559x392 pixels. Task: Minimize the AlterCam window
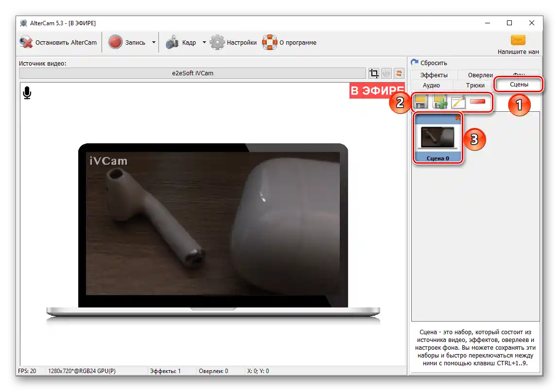coord(488,23)
